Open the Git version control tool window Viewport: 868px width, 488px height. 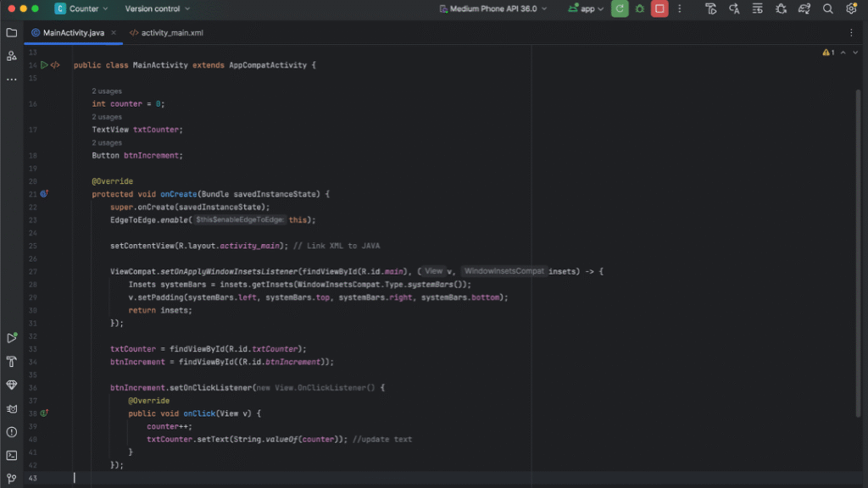(11, 478)
